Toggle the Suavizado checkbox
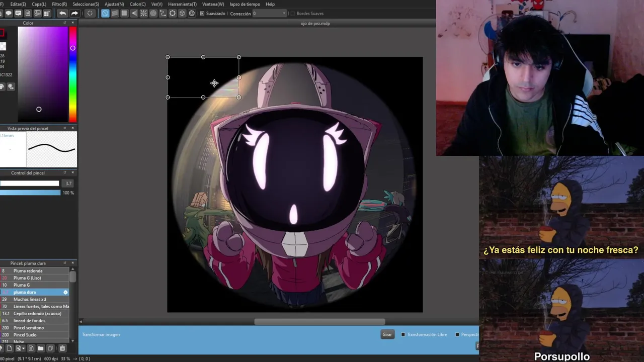Image resolution: width=644 pixels, height=362 pixels. coord(202,14)
